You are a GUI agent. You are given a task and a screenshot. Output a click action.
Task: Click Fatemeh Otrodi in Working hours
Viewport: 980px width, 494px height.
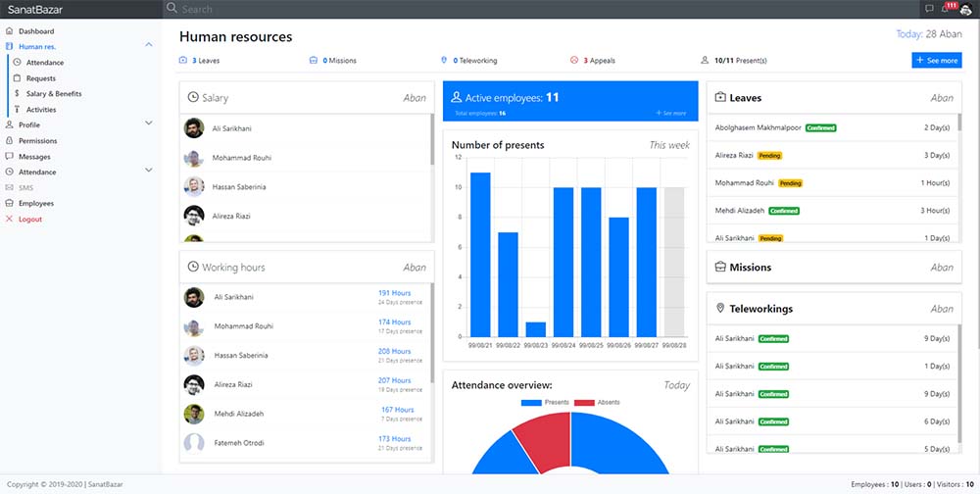tap(239, 443)
